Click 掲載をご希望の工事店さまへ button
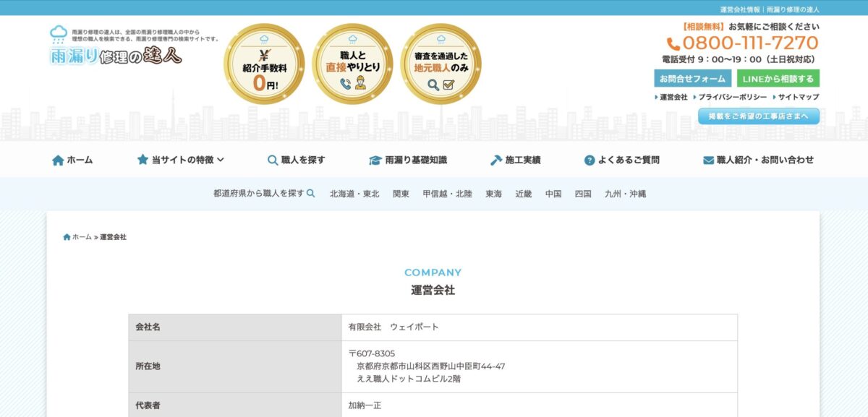 [x=758, y=116]
